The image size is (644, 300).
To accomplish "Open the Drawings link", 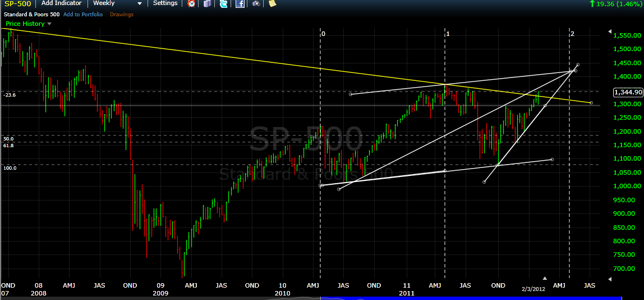I will coord(122,15).
